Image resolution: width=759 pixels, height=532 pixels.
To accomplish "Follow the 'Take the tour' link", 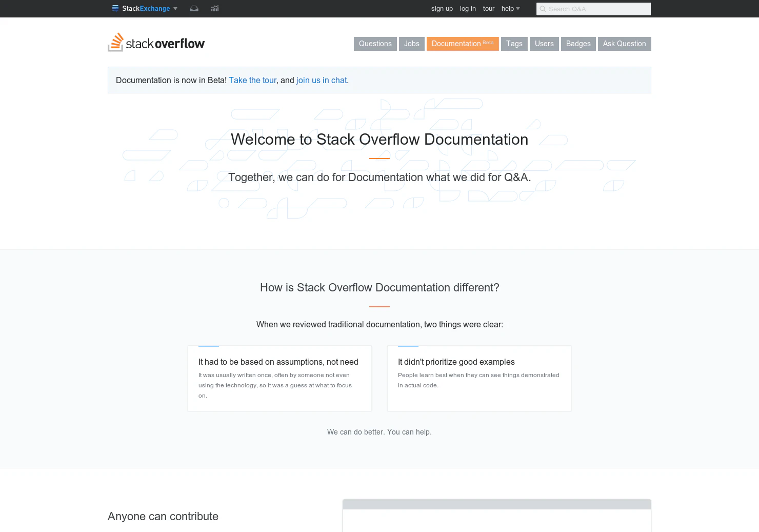I will [x=253, y=80].
